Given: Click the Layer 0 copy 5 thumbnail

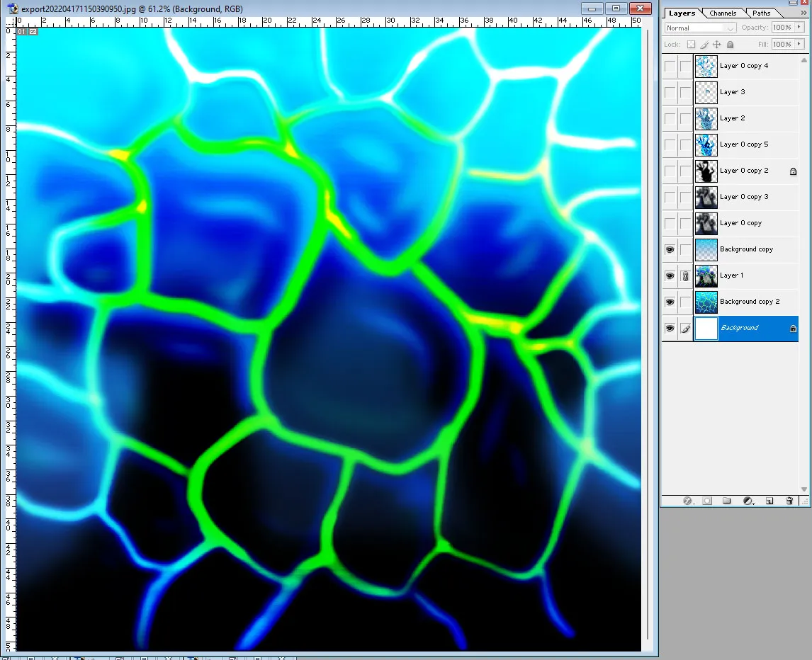Looking at the screenshot, I should pyautogui.click(x=706, y=144).
